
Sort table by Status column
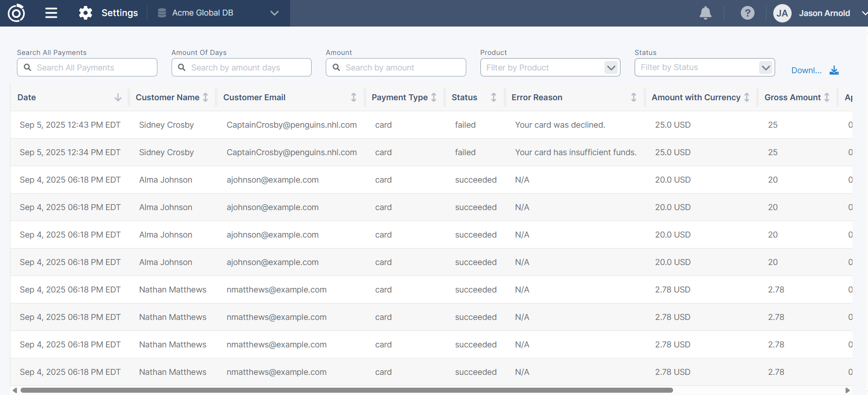pyautogui.click(x=493, y=97)
